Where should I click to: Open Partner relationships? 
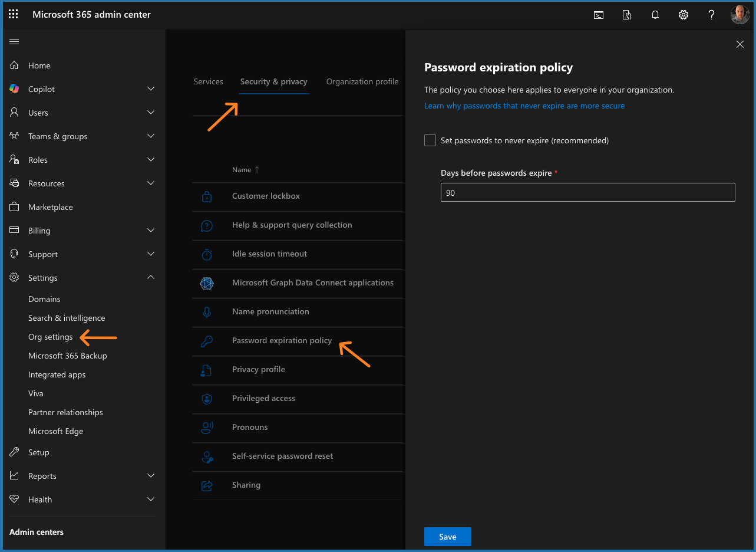(65, 412)
